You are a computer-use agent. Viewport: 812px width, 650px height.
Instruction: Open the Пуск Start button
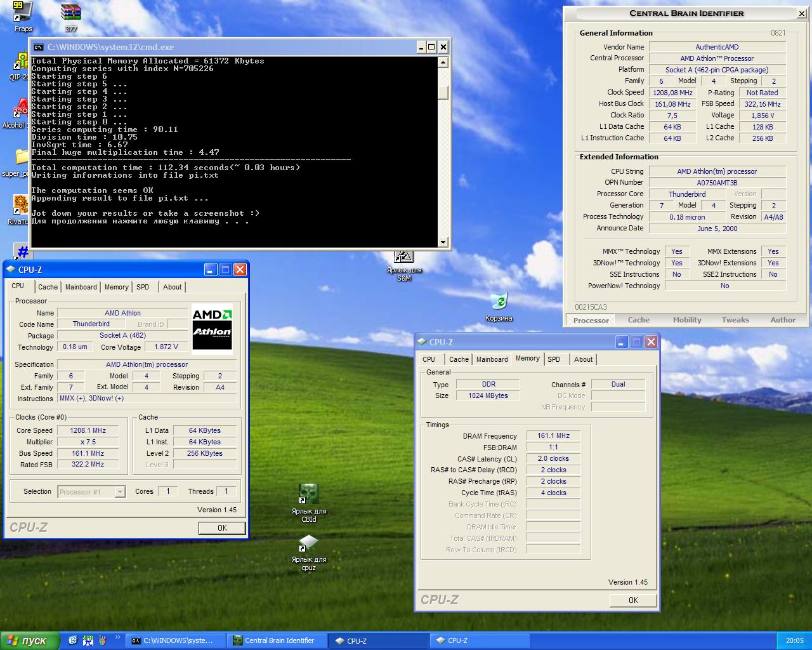pyautogui.click(x=30, y=641)
